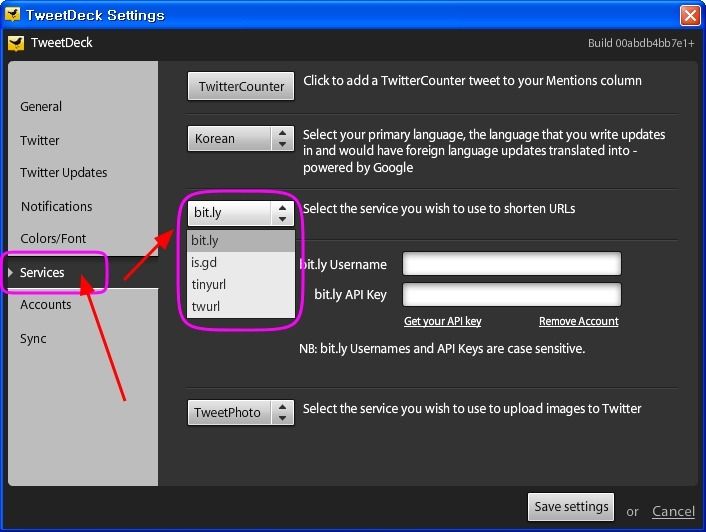Image resolution: width=706 pixels, height=532 pixels.
Task: Choose is.gd from the shortener list
Action: click(x=241, y=262)
